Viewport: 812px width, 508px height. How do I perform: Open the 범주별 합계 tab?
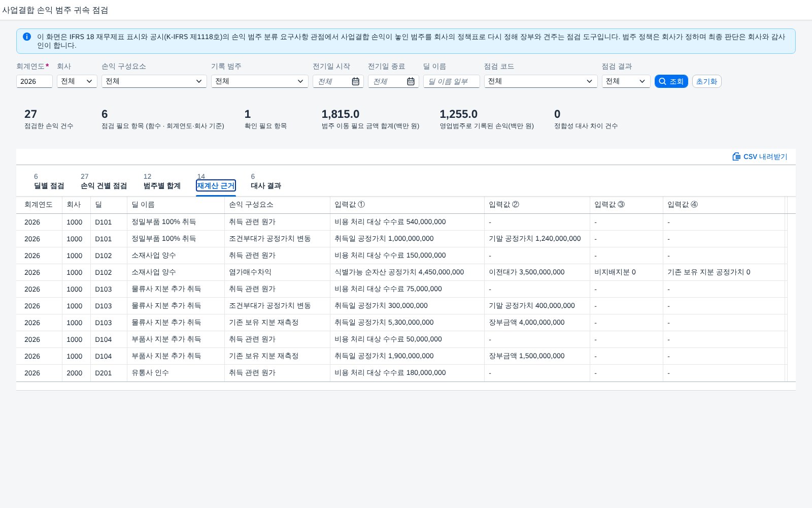pos(162,186)
